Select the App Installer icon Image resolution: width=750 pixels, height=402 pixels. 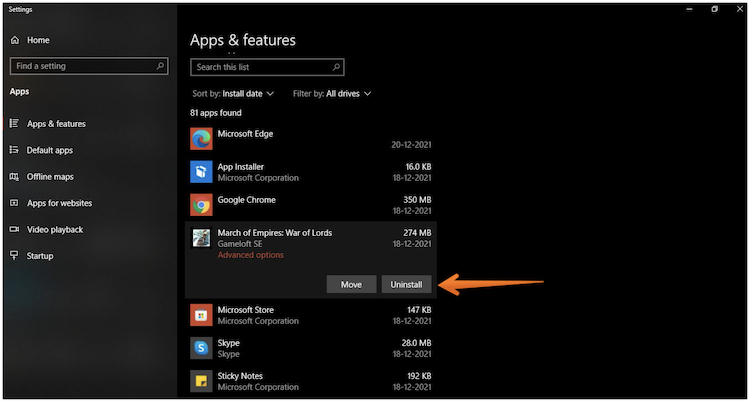201,172
